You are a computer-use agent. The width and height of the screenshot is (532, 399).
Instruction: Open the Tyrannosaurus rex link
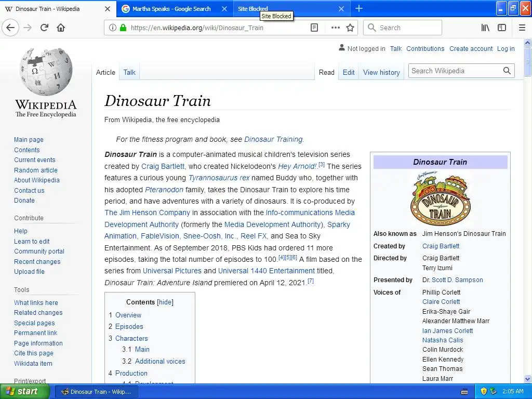[219, 178]
